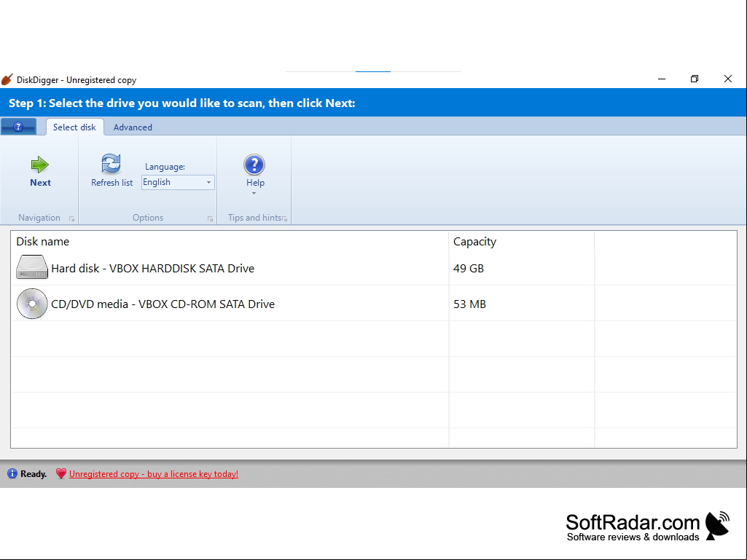Image resolution: width=747 pixels, height=560 pixels.
Task: Open the Navigation group launcher arrow
Action: point(71,219)
